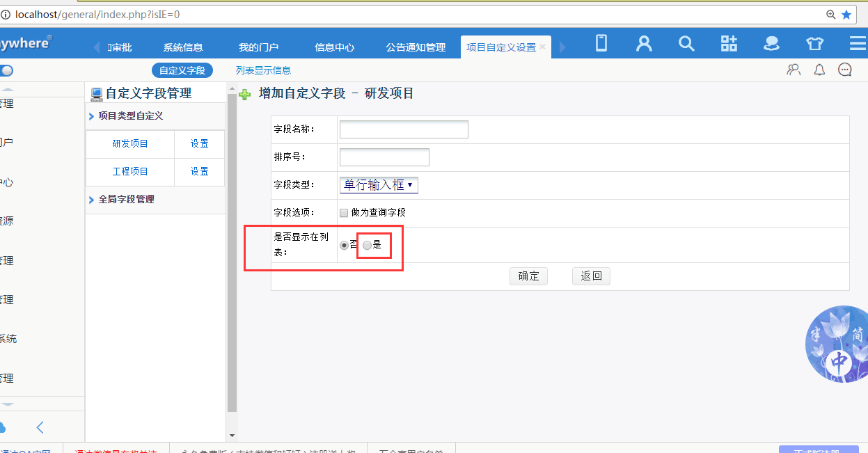The width and height of the screenshot is (868, 453).
Task: Switch to the 公告通知管理 tab
Action: pyautogui.click(x=416, y=47)
